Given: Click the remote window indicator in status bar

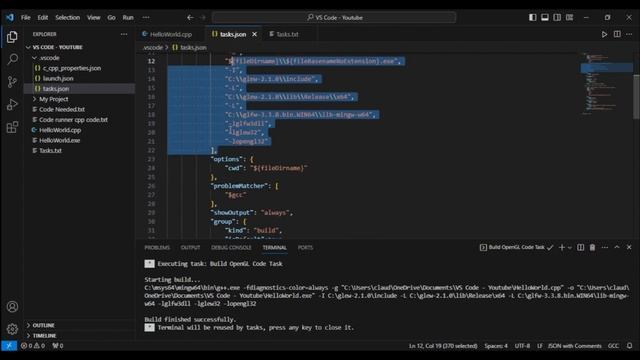Looking at the screenshot, I should (9, 346).
